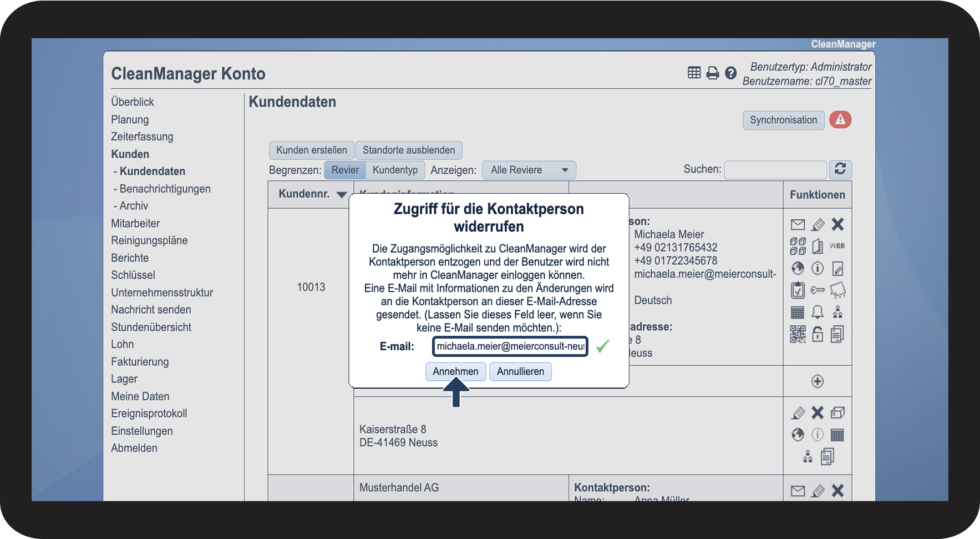
Task: Select the Revier filter toggle
Action: [345, 170]
